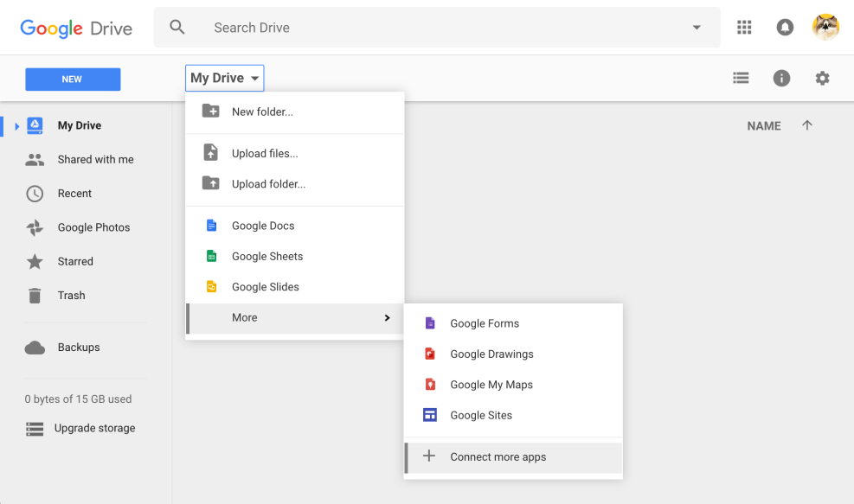Open the Google apps grid icon
The image size is (854, 504).
point(743,27)
